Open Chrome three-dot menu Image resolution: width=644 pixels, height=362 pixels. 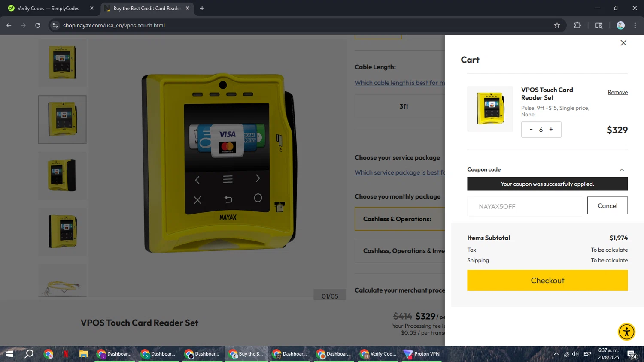(x=635, y=25)
